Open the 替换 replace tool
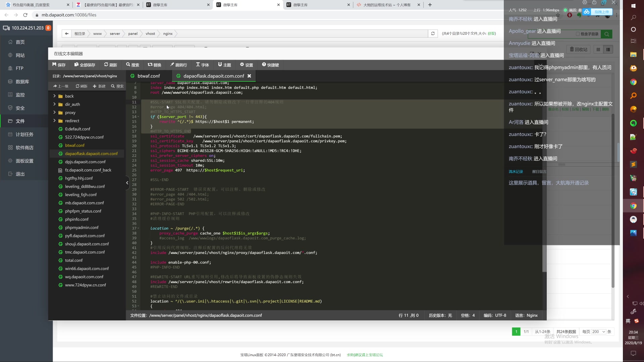The height and width of the screenshot is (362, 644). pos(154,65)
